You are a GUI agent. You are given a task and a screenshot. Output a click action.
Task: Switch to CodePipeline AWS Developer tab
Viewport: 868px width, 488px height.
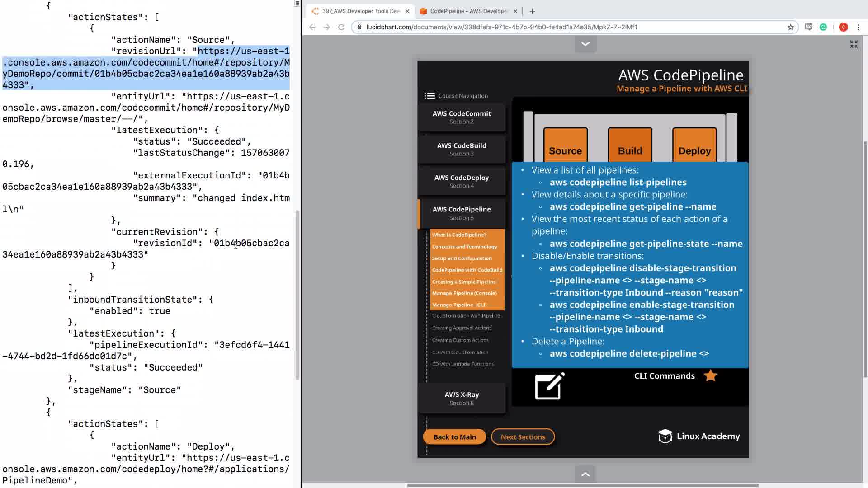[x=468, y=11]
